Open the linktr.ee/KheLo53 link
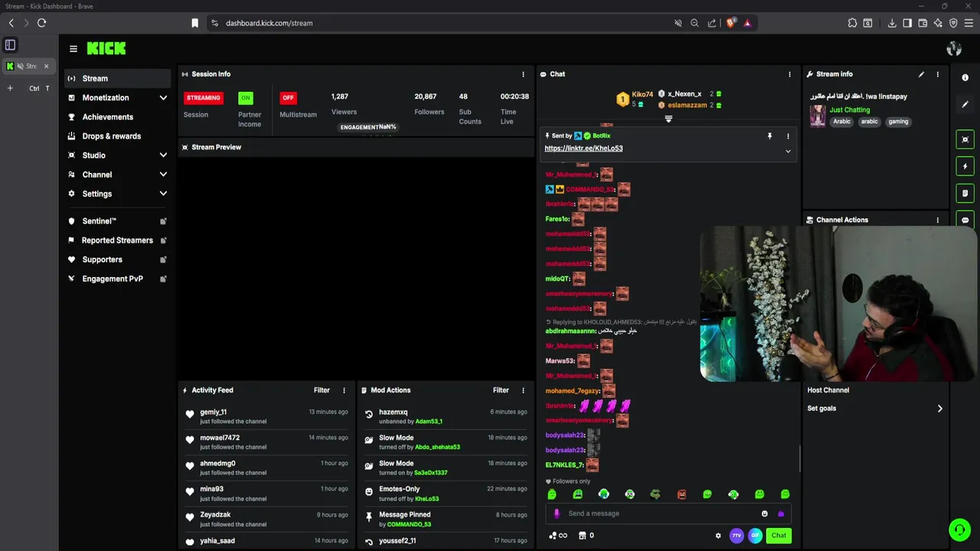This screenshot has height=551, width=980. coord(583,148)
